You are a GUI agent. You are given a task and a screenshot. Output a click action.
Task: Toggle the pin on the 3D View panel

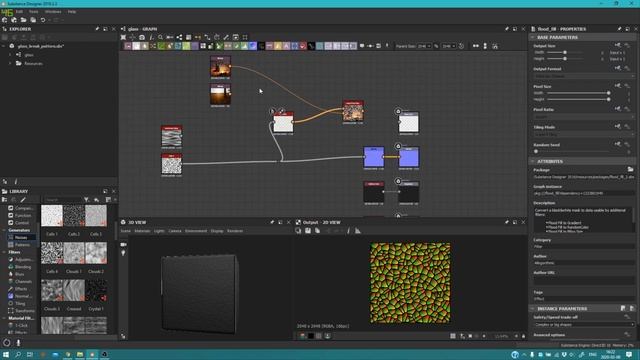(x=272, y=222)
